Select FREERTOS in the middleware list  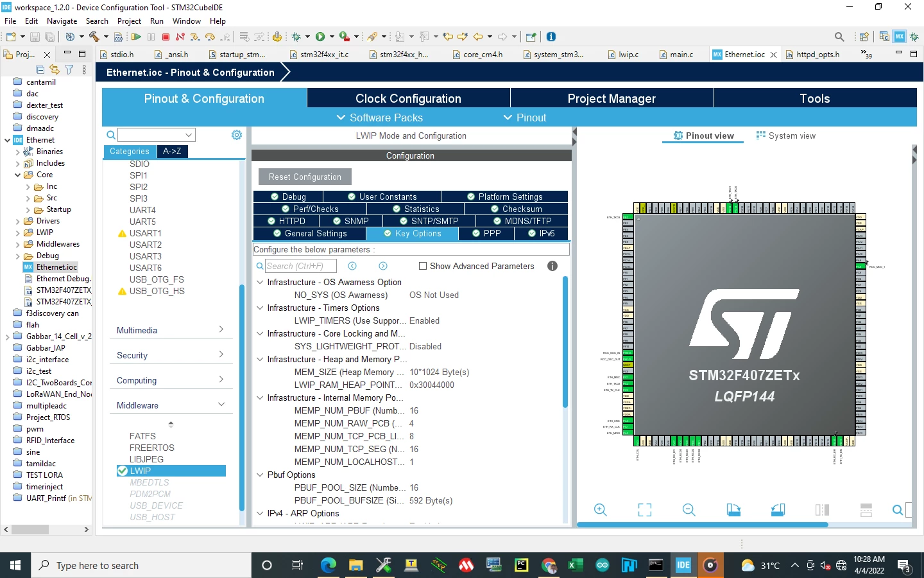click(152, 448)
